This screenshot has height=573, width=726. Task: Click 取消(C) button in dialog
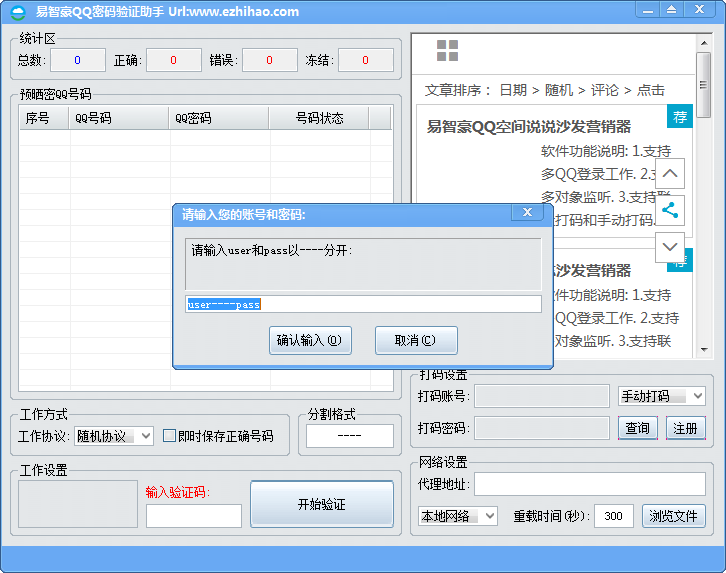416,341
